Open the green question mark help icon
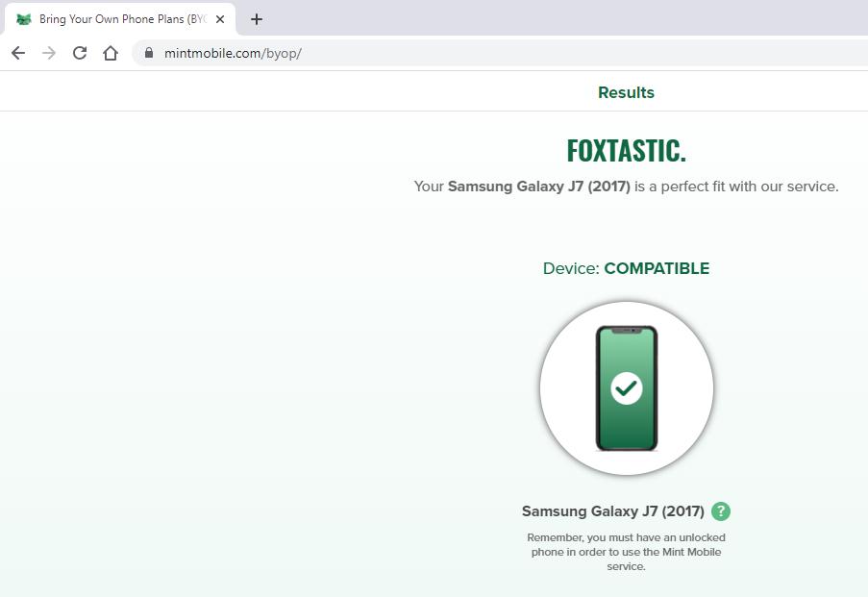This screenshot has height=597, width=868. (x=721, y=511)
